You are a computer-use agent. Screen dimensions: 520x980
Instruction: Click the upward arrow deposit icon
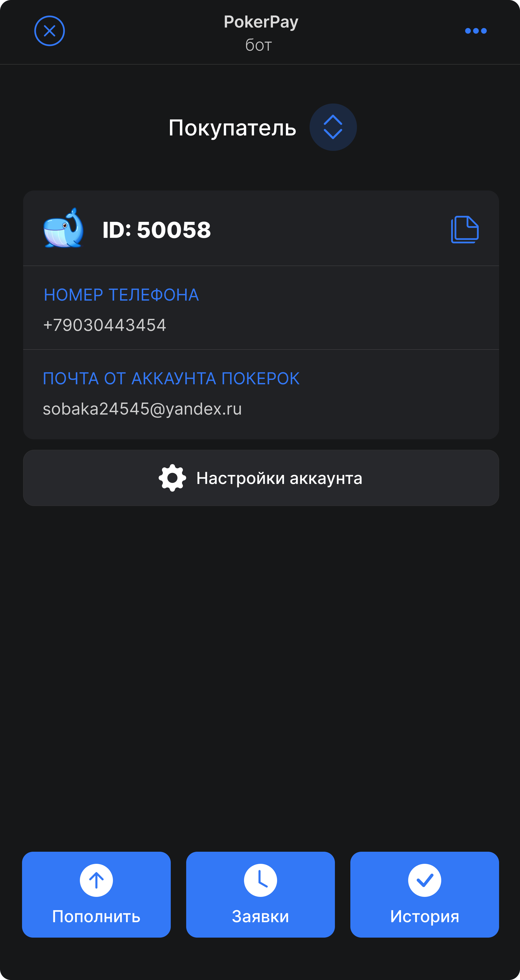coord(96,880)
